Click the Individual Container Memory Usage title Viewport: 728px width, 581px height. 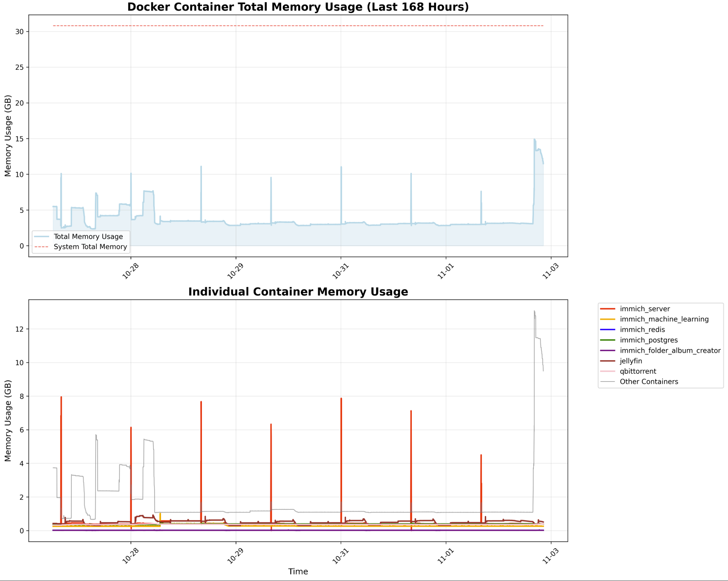pyautogui.click(x=298, y=292)
